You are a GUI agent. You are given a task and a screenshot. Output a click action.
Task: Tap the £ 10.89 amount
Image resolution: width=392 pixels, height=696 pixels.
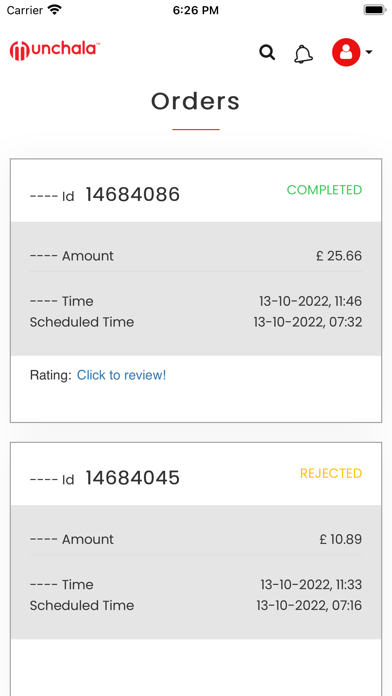pos(341,539)
